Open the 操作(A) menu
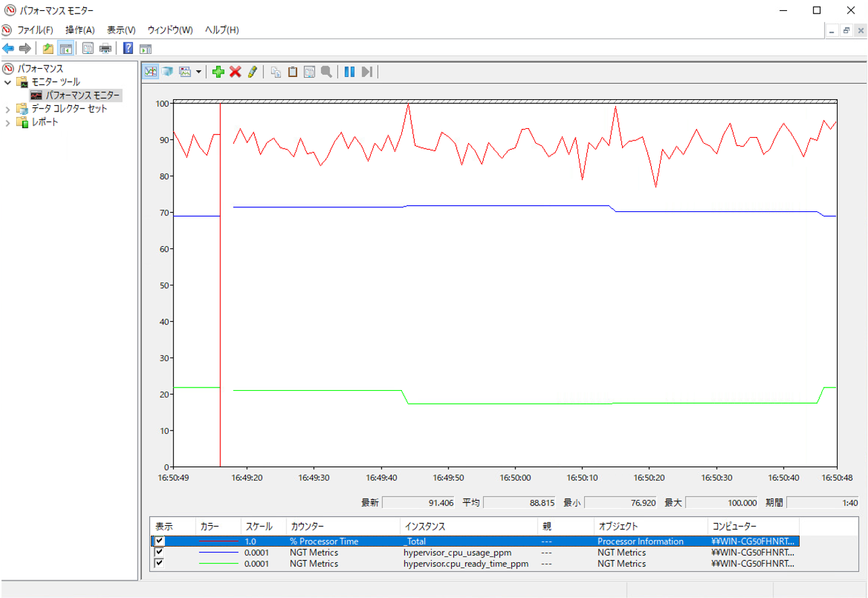Viewport: 868px width, 598px height. coord(80,30)
